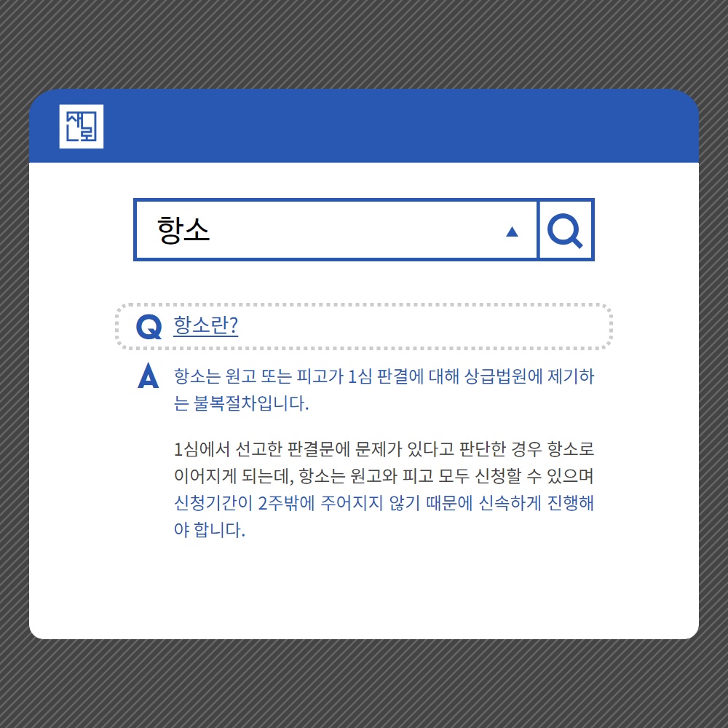728x728 pixels.
Task: Click the final blue text 야 합니다.
Action: [x=210, y=529]
